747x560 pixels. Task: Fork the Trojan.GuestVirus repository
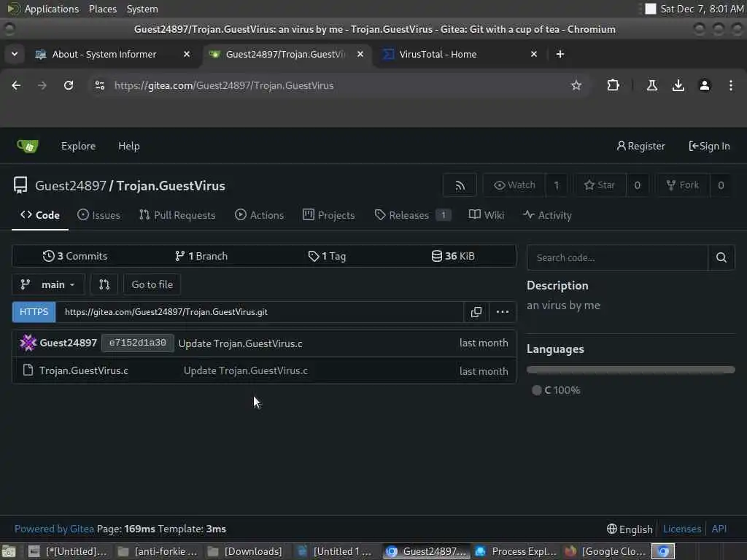(683, 185)
